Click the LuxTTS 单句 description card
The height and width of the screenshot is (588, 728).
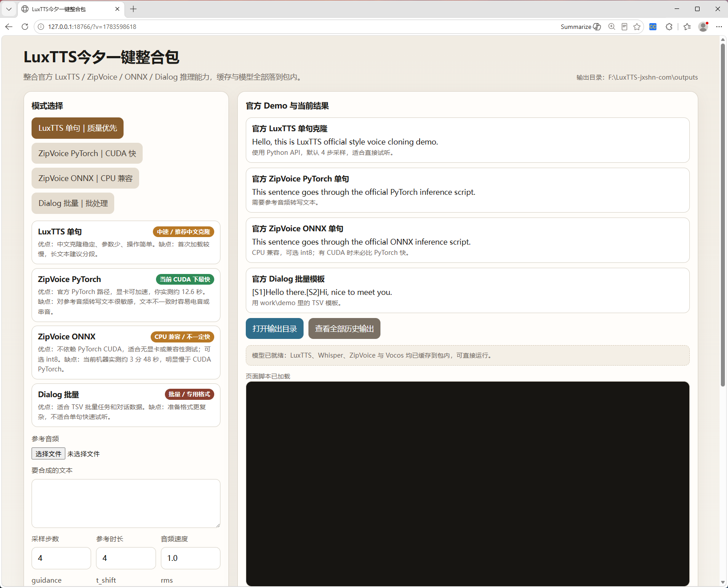[x=126, y=242]
